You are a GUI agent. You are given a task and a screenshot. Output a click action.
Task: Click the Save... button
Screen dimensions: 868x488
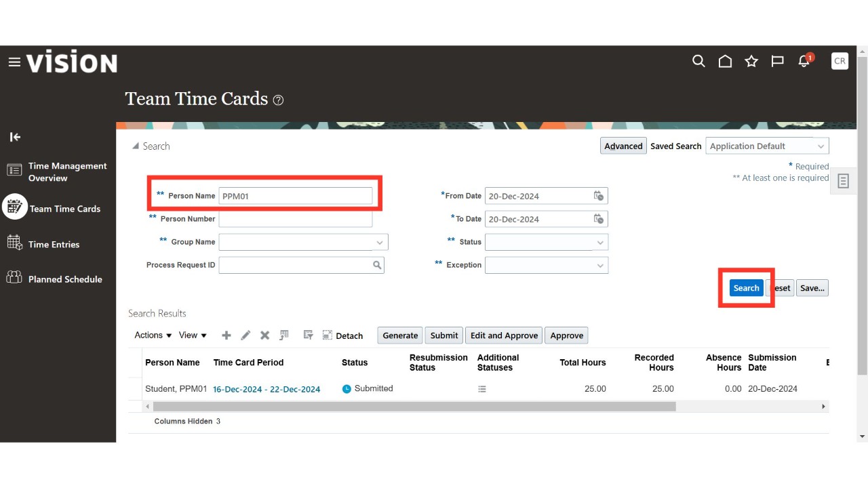click(812, 288)
